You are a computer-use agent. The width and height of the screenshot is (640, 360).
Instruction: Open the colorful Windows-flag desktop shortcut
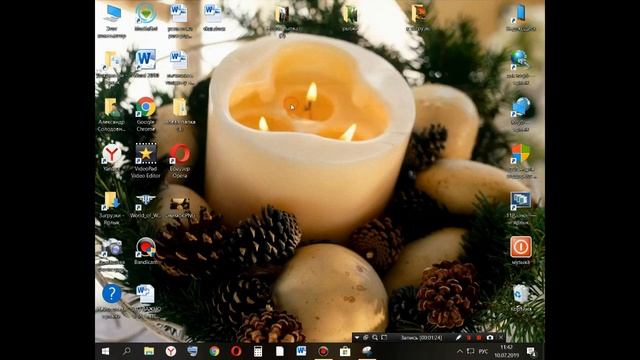[521, 161]
